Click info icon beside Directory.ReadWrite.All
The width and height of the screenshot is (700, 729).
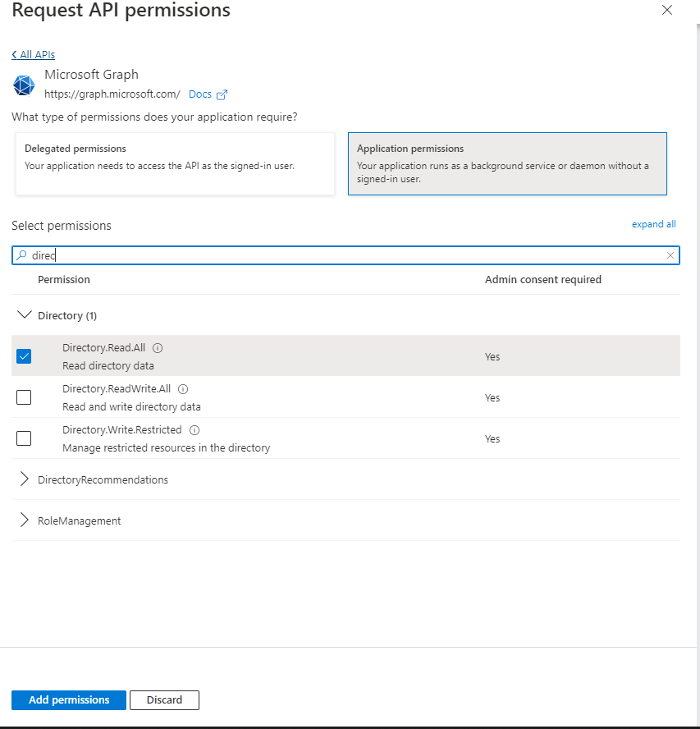pyautogui.click(x=183, y=389)
